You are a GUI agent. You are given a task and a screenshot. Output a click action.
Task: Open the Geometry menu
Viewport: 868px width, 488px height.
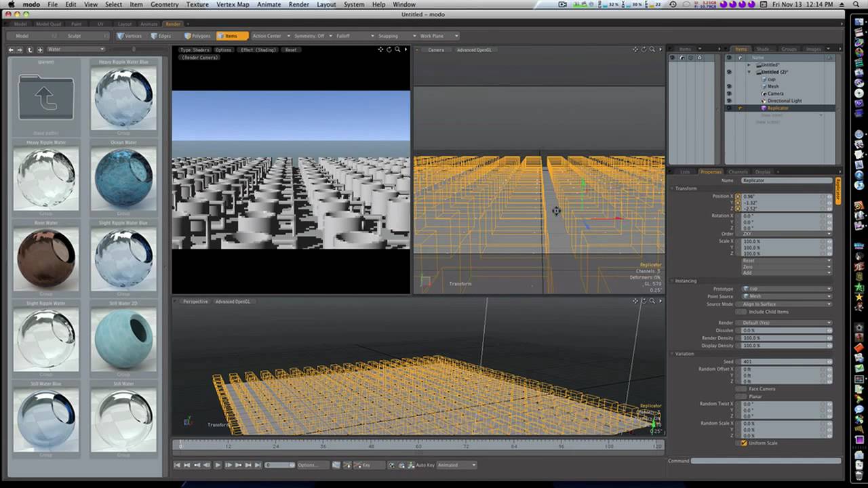click(165, 5)
